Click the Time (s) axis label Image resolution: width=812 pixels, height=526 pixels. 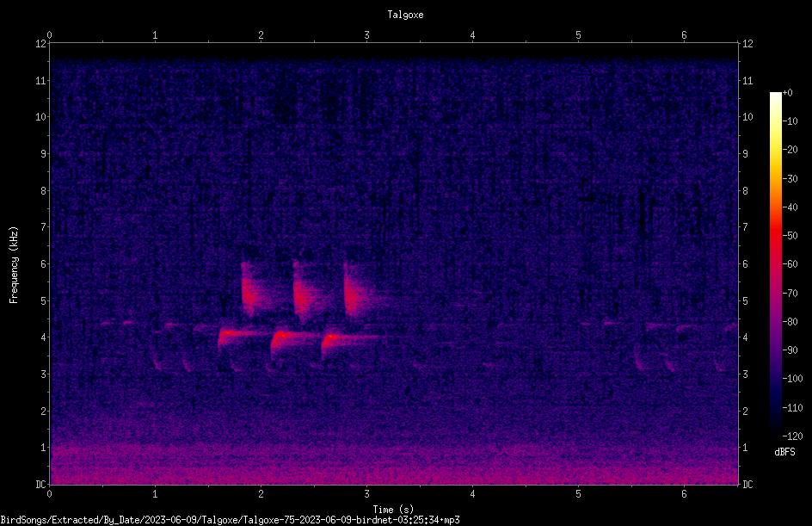(x=393, y=510)
